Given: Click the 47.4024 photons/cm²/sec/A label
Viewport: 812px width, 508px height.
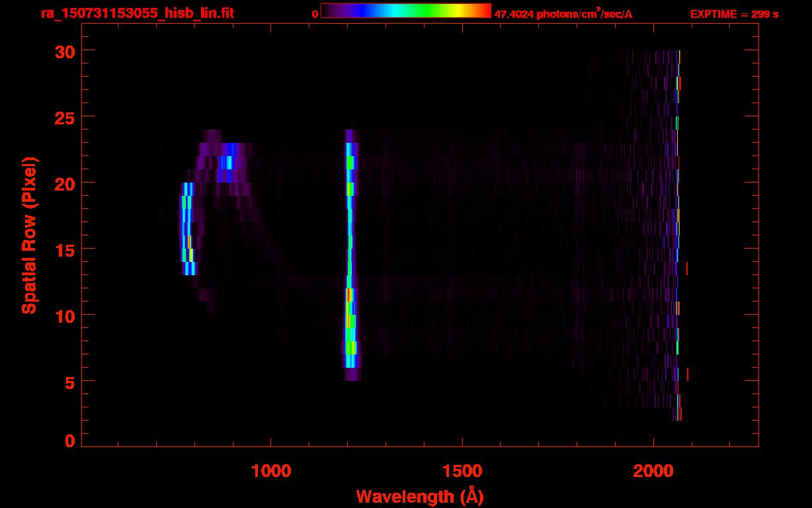Looking at the screenshot, I should [x=563, y=14].
